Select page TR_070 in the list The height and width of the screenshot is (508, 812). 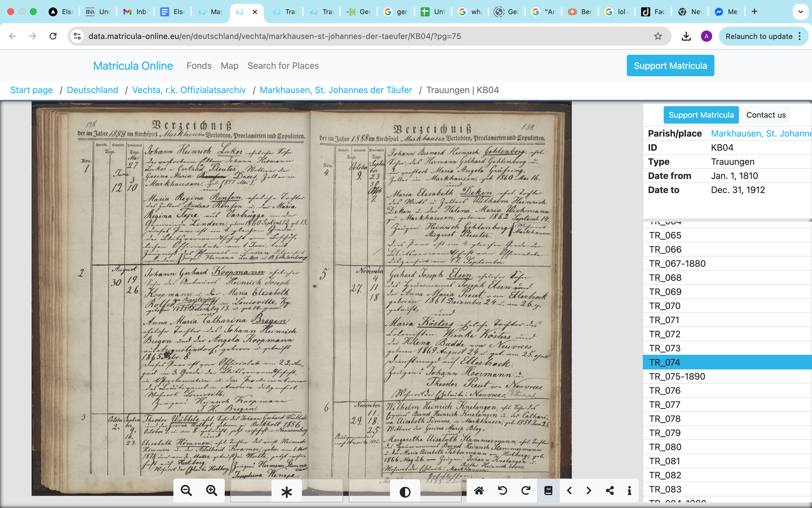tap(727, 306)
